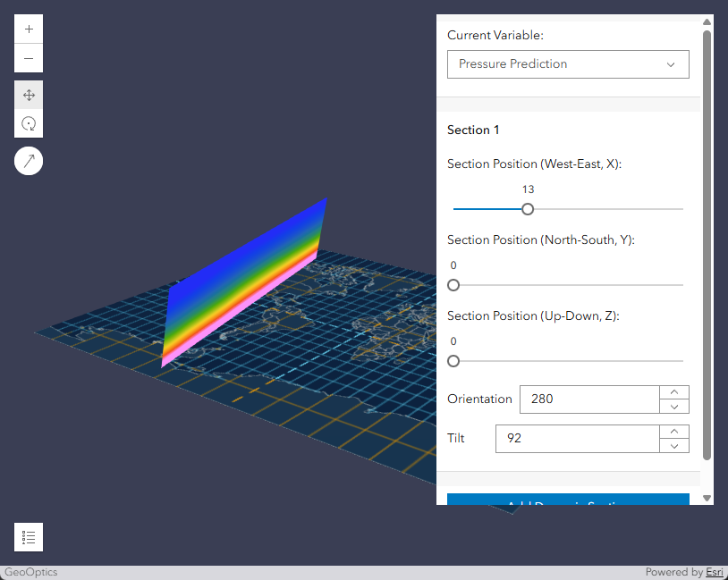This screenshot has width=728, height=580.
Task: Click the zoom in plus button
Action: pos(29,29)
